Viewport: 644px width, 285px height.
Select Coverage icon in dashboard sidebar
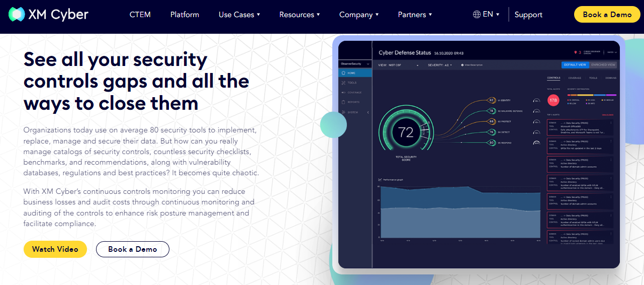coord(343,92)
